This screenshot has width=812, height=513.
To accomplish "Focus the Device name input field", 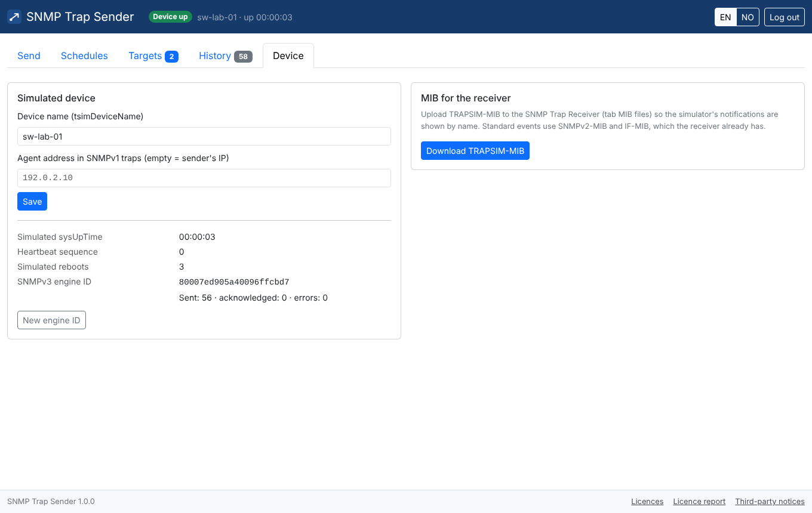I will point(204,136).
